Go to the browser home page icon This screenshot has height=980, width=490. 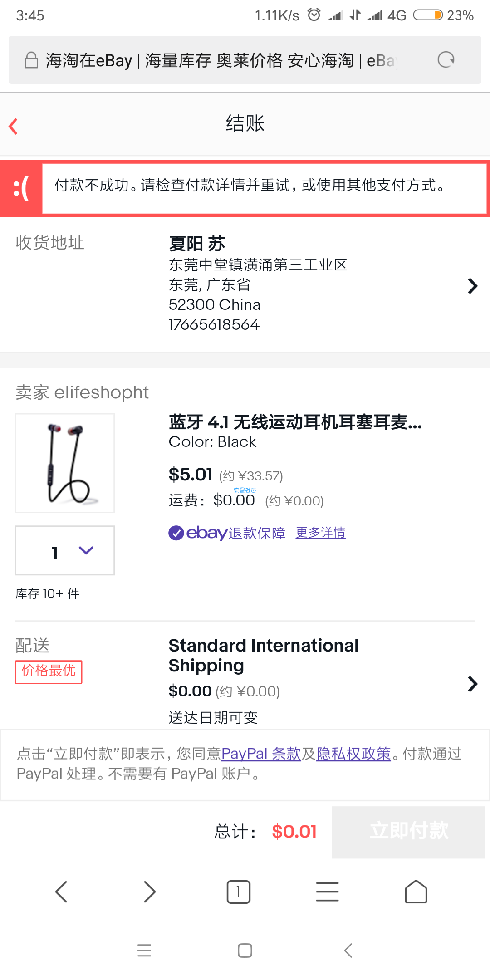pos(416,892)
